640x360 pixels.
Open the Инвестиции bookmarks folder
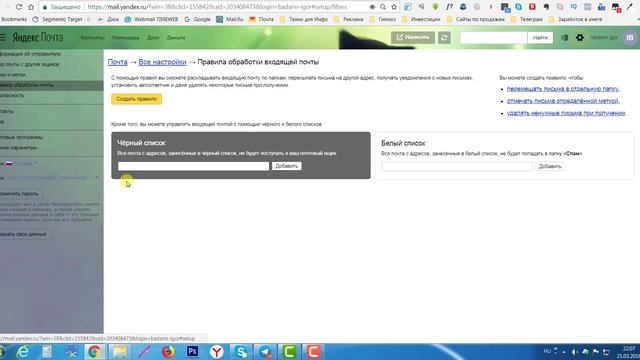click(x=421, y=19)
